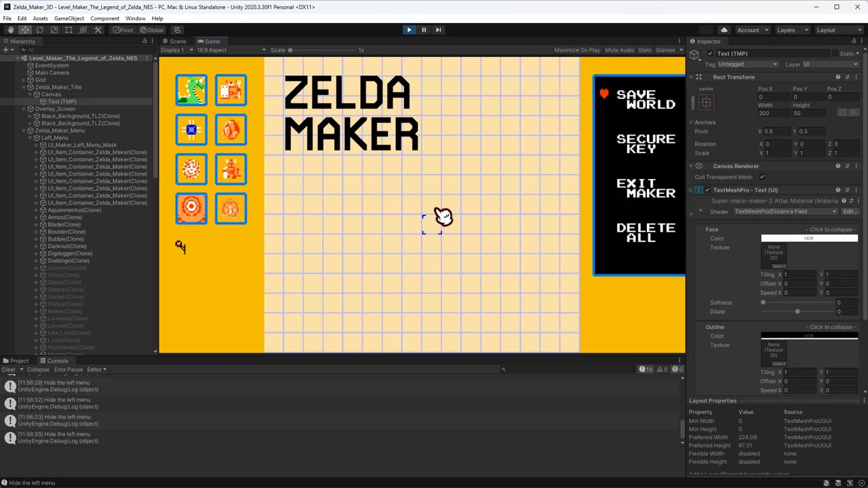Click the grid snapping toolbar icon

pyautogui.click(x=177, y=30)
